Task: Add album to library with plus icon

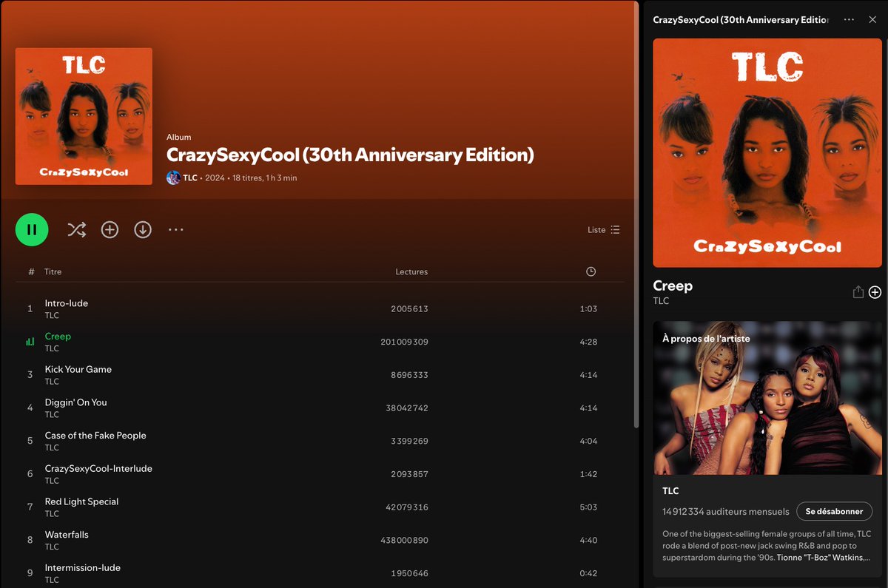Action: pyautogui.click(x=110, y=229)
